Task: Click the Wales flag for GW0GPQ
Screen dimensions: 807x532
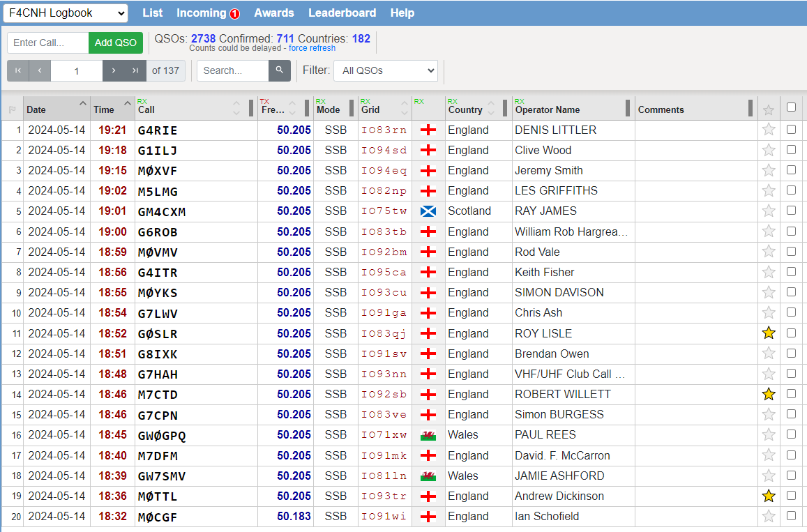Action: [428, 435]
